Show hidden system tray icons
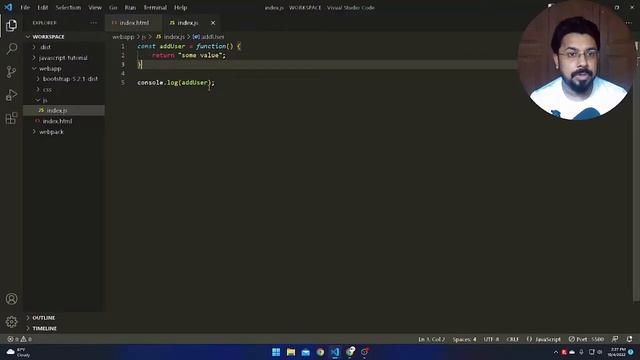The image size is (640, 360). tap(556, 352)
